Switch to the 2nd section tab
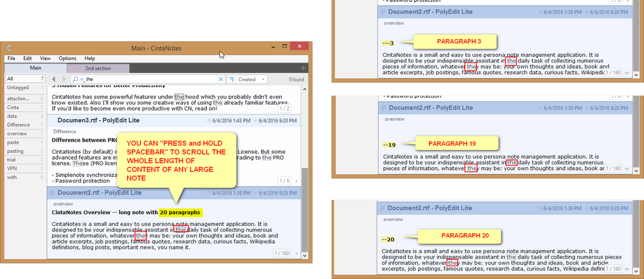This screenshot has height=279, width=644. coord(98,69)
